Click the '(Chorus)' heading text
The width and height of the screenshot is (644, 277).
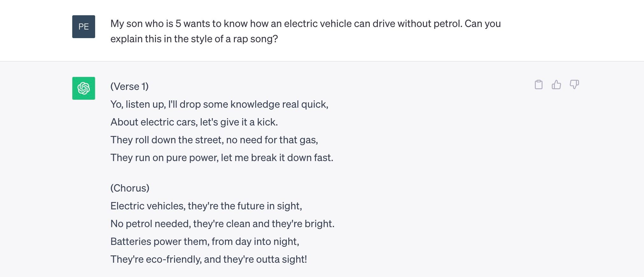coord(129,188)
